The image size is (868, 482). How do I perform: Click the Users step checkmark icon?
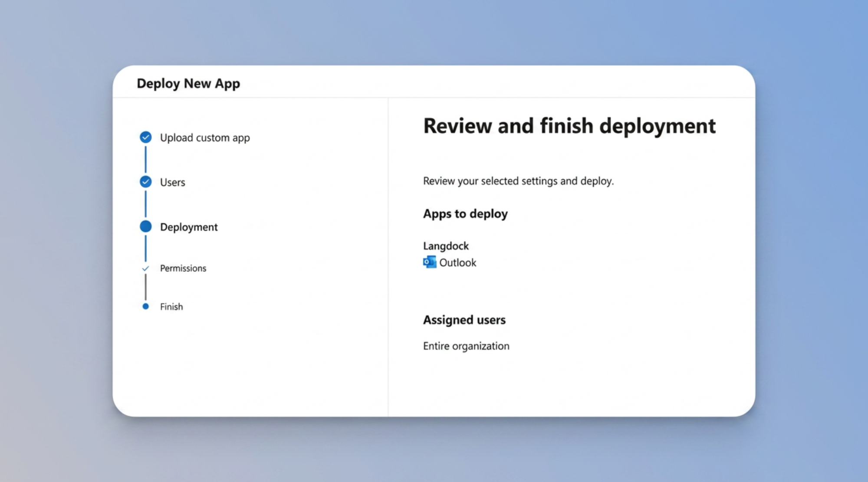[x=146, y=182]
